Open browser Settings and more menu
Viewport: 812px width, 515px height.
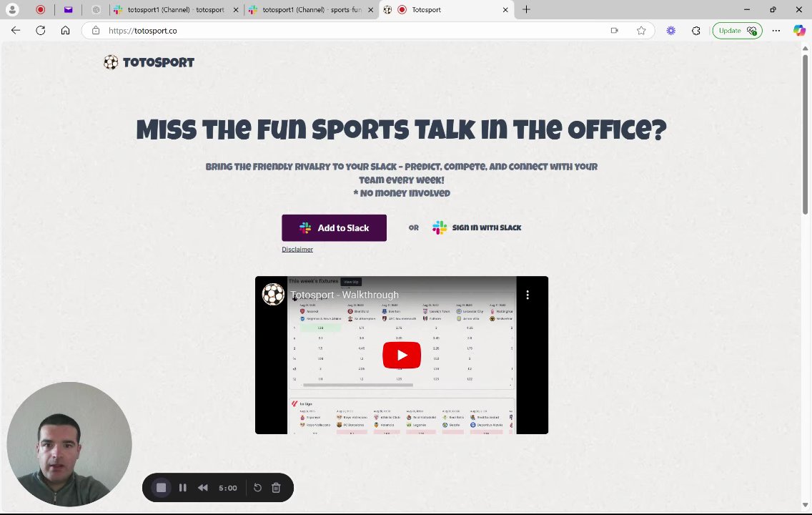coord(776,31)
